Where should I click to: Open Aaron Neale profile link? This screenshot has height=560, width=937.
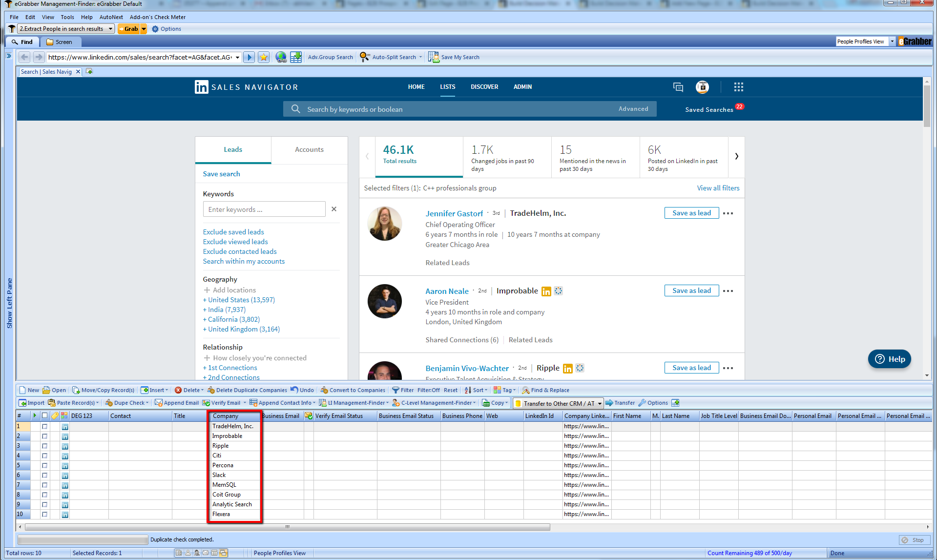tap(447, 291)
